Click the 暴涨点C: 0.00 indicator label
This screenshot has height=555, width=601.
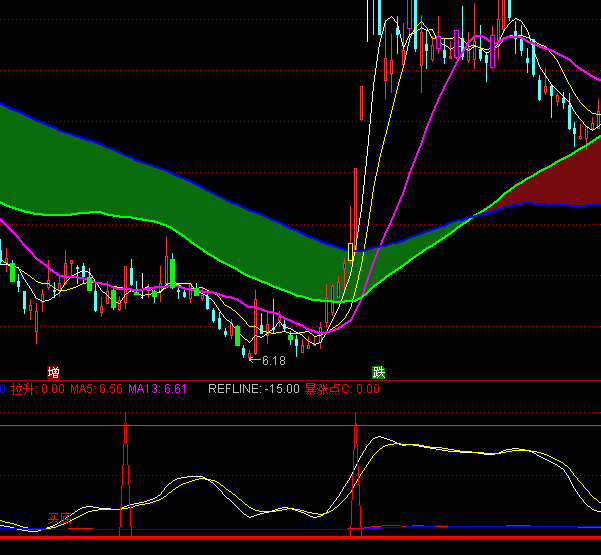coord(342,389)
